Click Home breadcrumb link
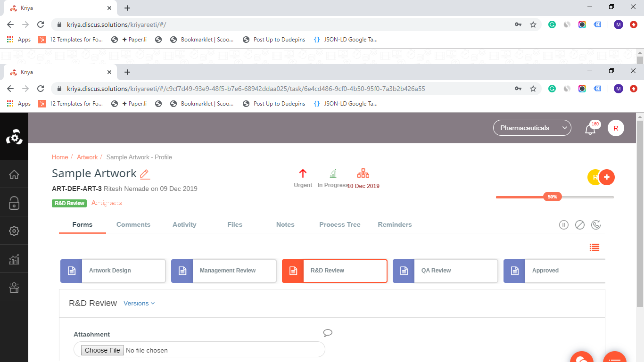The height and width of the screenshot is (362, 644). pos(60,157)
